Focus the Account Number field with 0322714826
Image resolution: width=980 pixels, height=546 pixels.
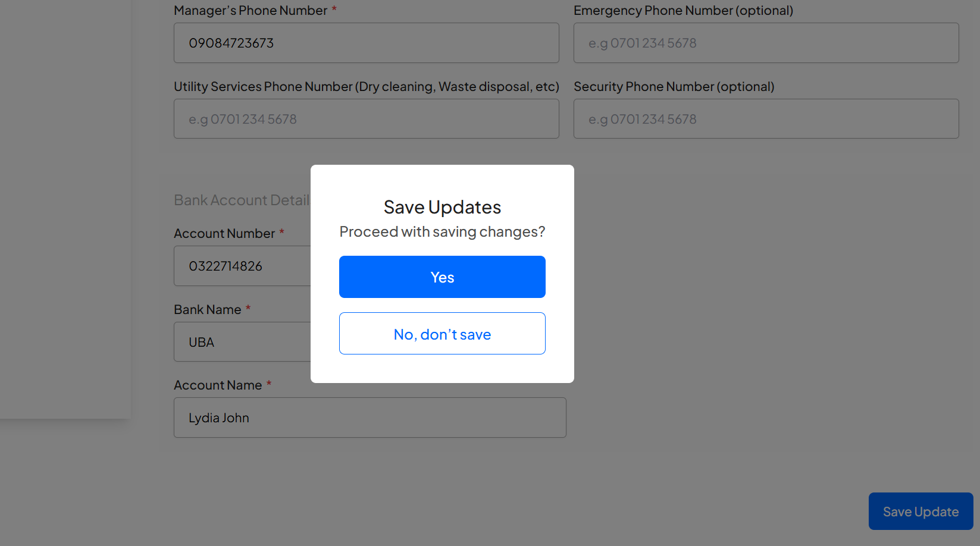[242, 266]
